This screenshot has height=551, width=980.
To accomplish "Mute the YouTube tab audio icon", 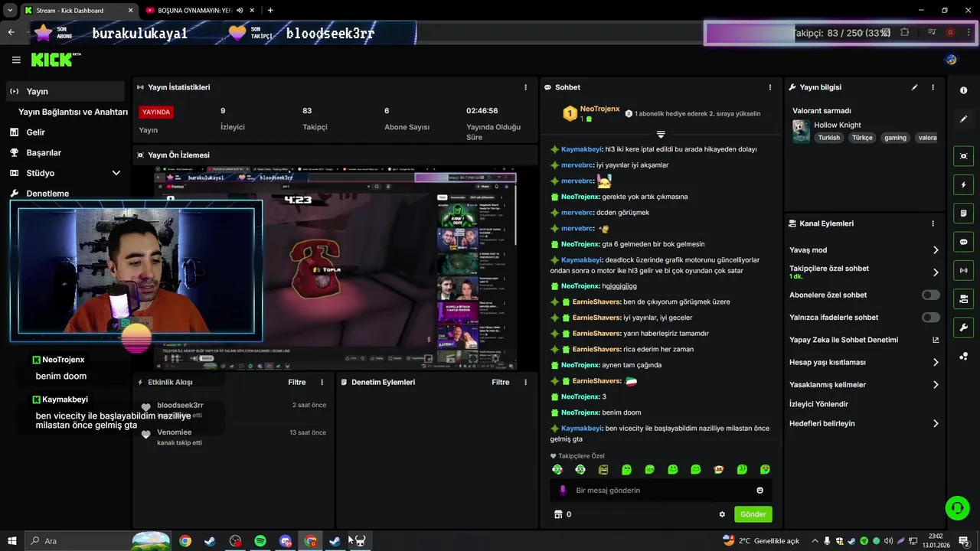I will [x=240, y=11].
